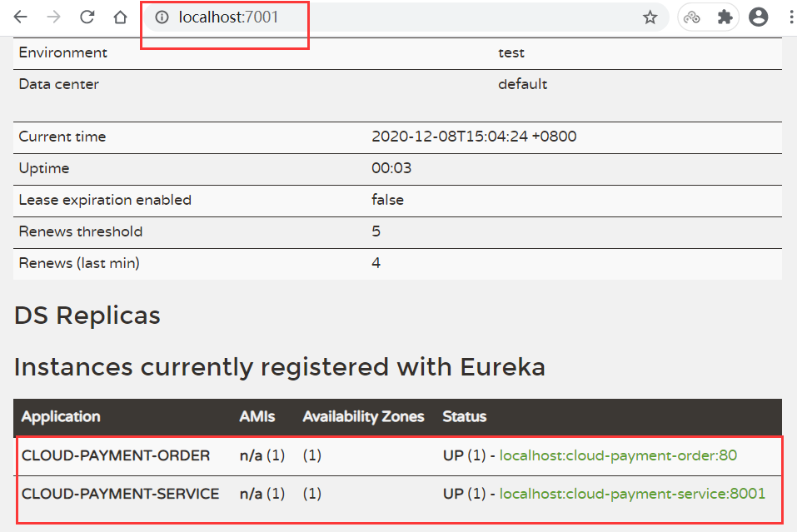Image resolution: width=797 pixels, height=532 pixels.
Task: Open the cloud extension icon
Action: (692, 17)
